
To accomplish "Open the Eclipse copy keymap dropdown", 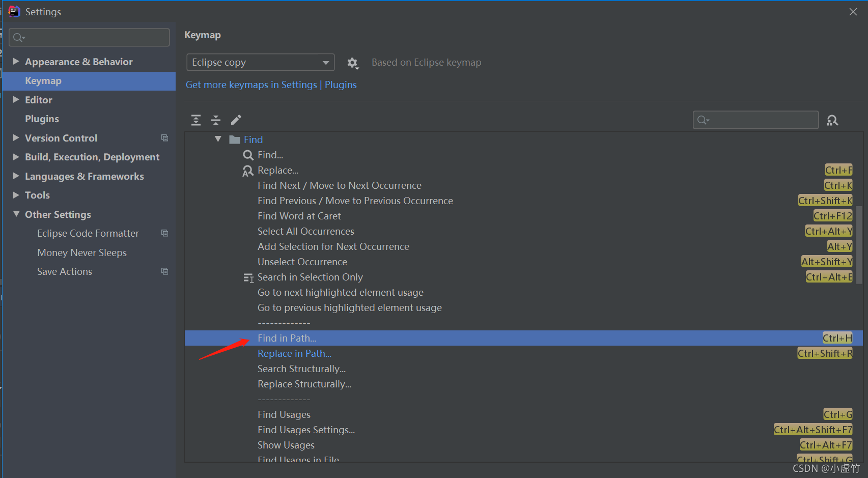I will (261, 62).
